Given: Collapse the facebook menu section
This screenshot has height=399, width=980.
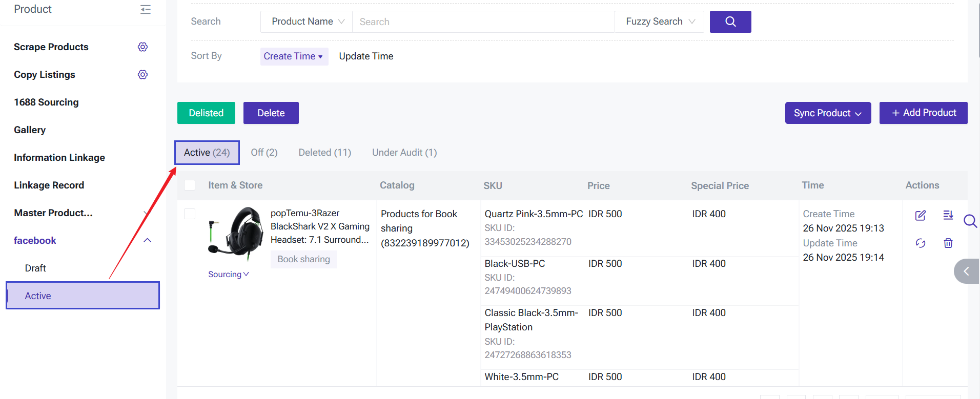Looking at the screenshot, I should click(x=148, y=241).
